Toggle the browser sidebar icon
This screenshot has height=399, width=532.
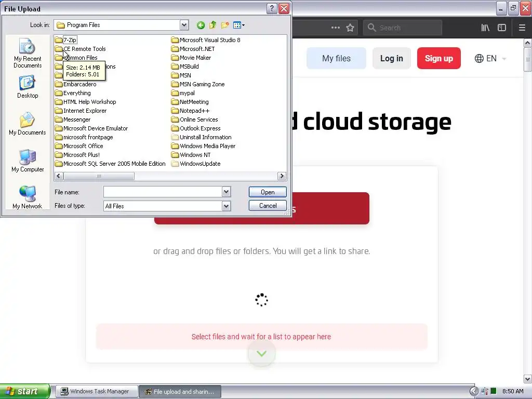(502, 28)
